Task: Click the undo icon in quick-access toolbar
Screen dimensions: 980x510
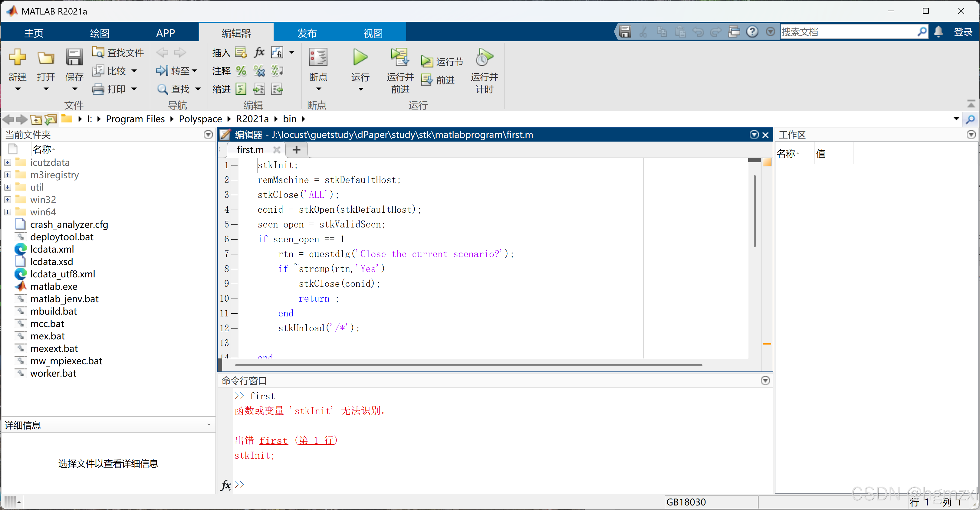Action: click(698, 31)
